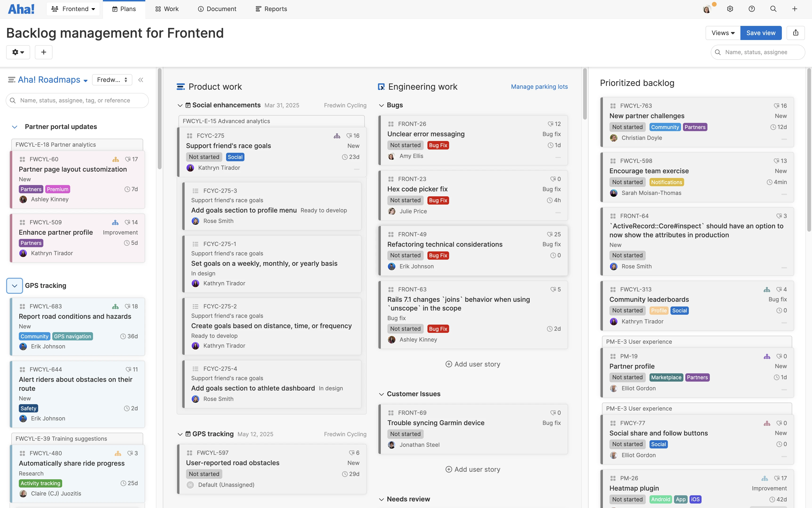Click the help question mark icon
Viewport: 812px width, 508px height.
coord(752,9)
